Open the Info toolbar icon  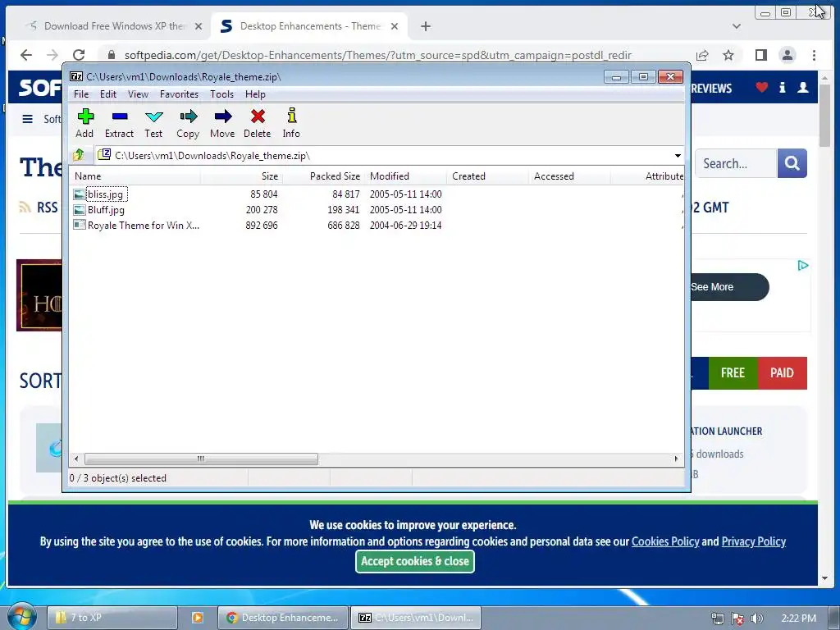(x=291, y=123)
